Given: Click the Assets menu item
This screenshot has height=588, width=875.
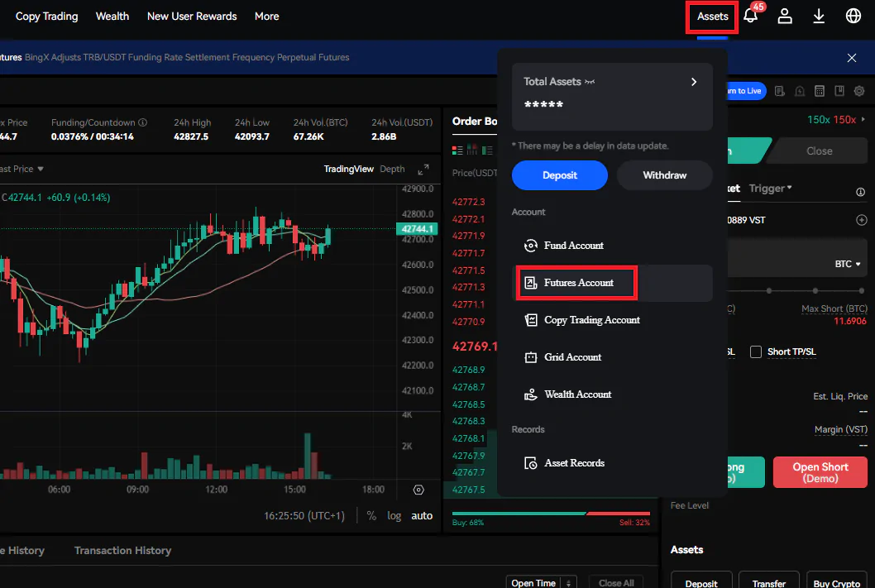Looking at the screenshot, I should click(x=712, y=17).
